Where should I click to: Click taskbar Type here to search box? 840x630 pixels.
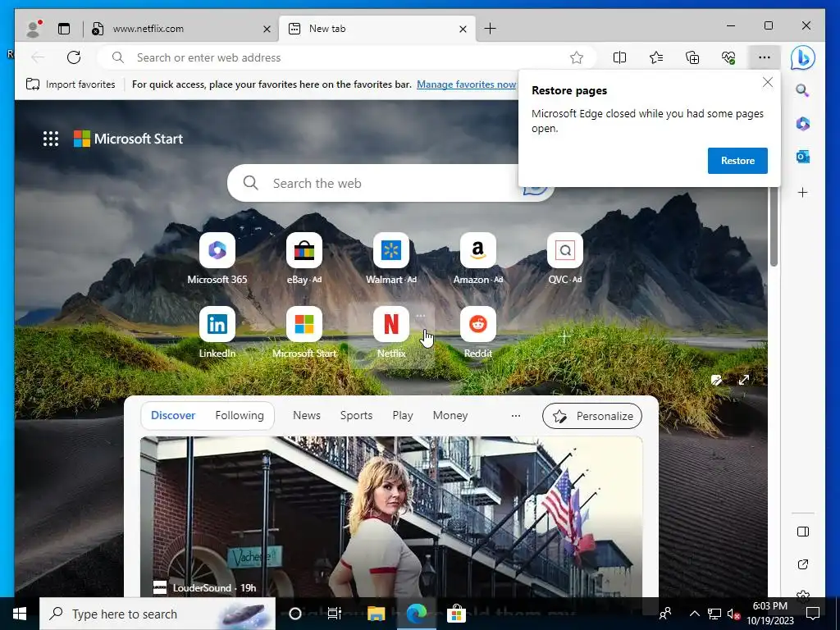pos(157,614)
